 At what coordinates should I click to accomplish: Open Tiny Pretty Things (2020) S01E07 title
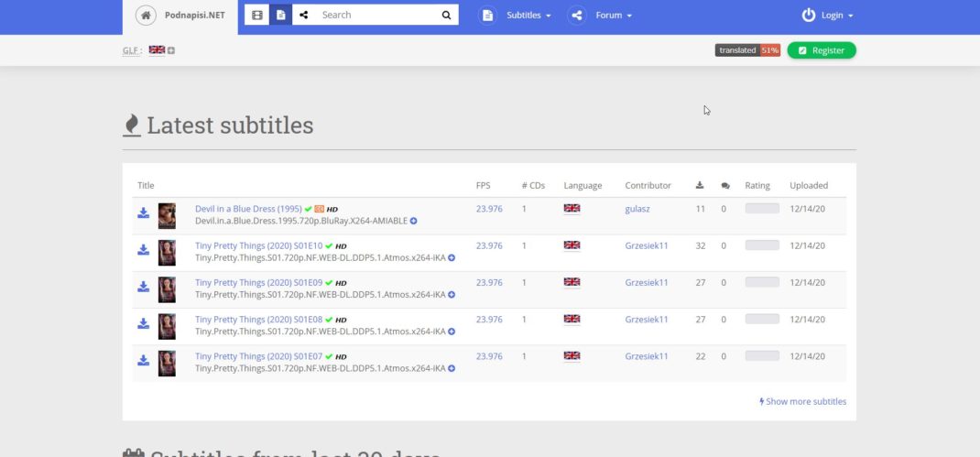click(259, 356)
